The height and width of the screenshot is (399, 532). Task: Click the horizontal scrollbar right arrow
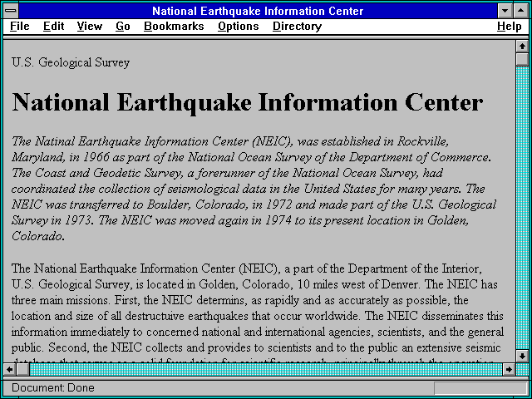coord(509,369)
